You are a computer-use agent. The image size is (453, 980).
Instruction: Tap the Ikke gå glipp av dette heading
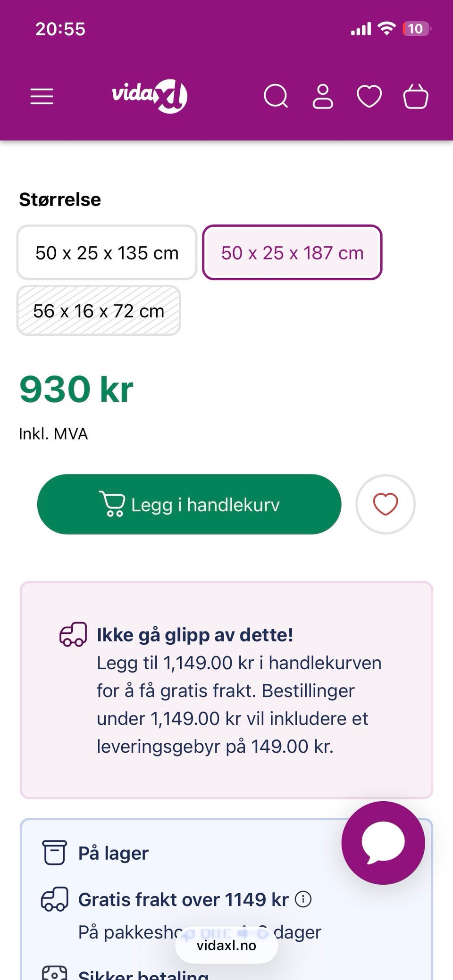(195, 635)
